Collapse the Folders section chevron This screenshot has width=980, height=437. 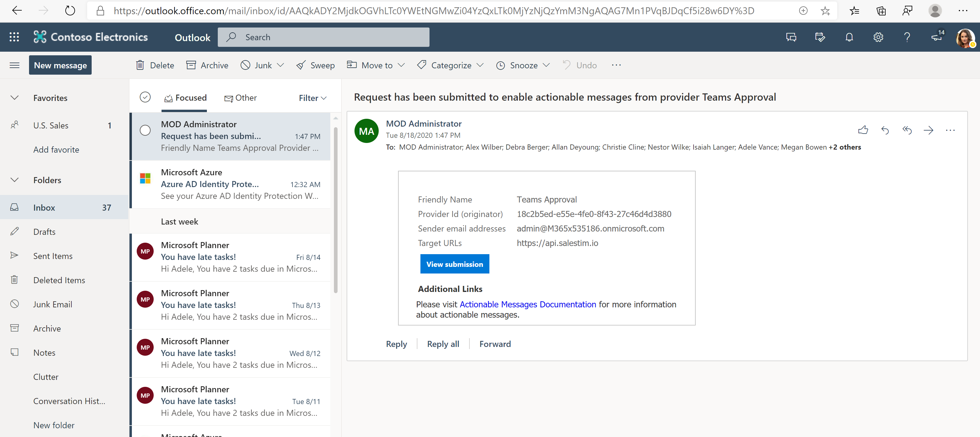pos(15,180)
